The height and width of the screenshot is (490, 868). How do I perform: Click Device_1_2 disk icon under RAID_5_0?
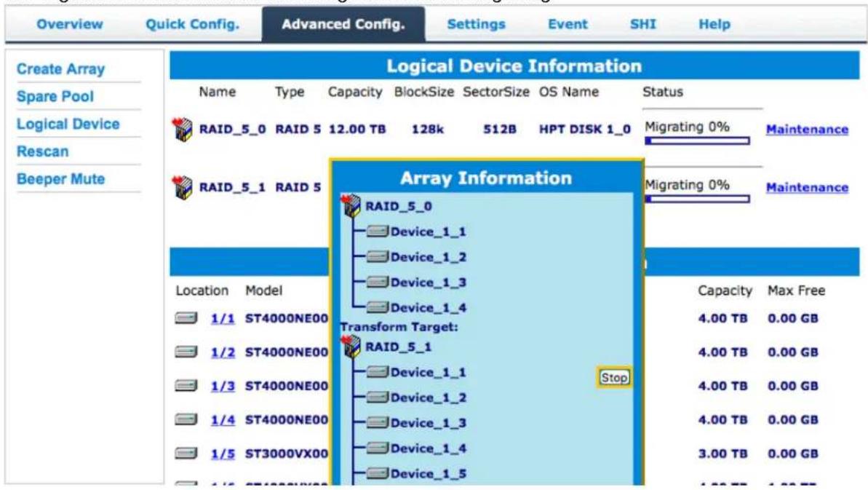pyautogui.click(x=377, y=256)
